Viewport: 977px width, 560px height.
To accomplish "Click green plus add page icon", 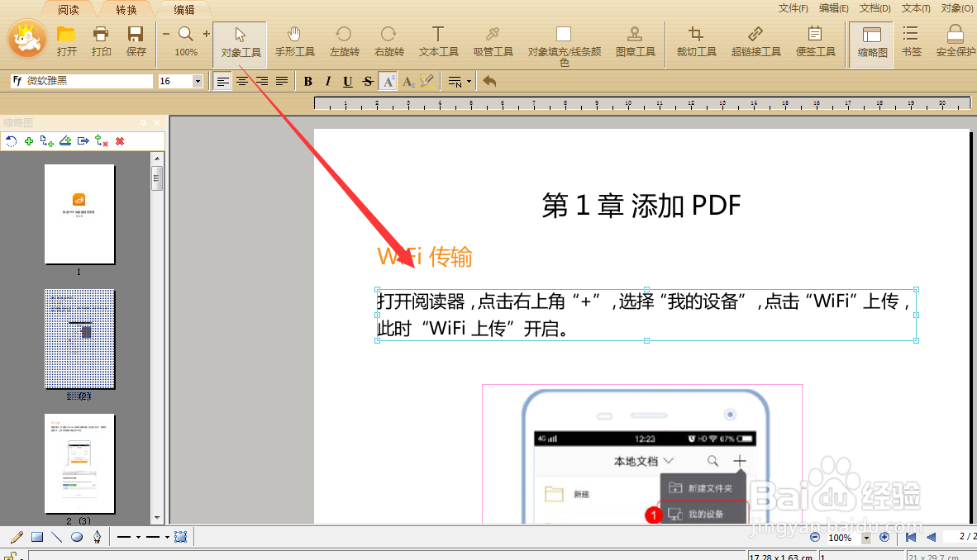I will point(29,141).
